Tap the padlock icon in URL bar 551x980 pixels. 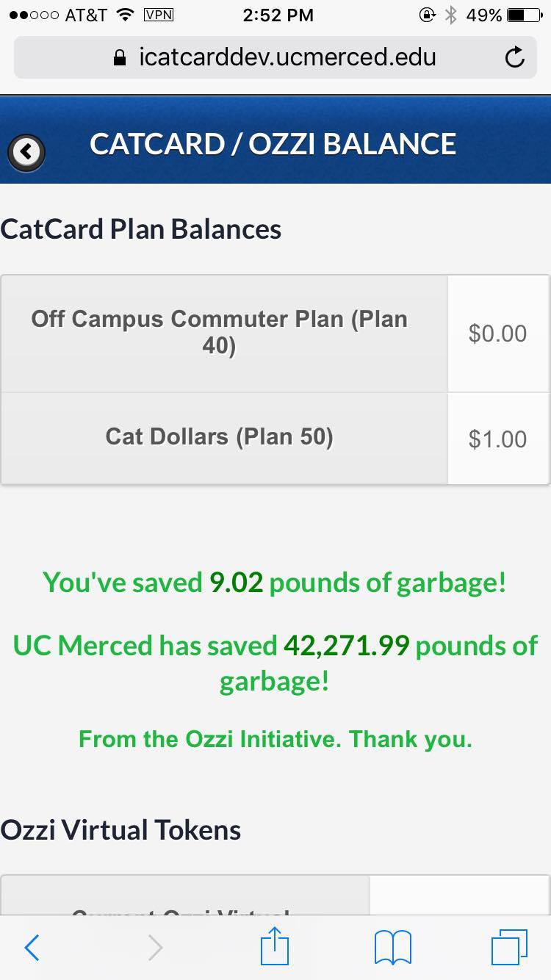click(x=120, y=58)
